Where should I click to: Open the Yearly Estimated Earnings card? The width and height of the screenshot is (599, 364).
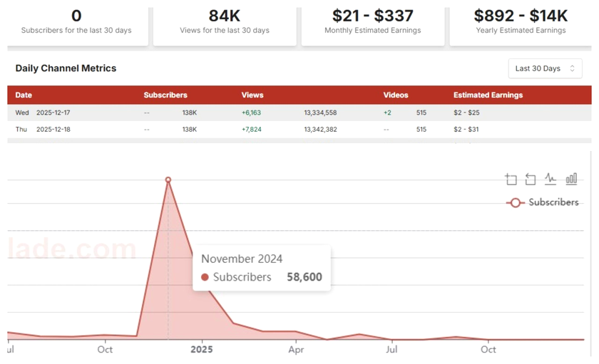pos(520,23)
